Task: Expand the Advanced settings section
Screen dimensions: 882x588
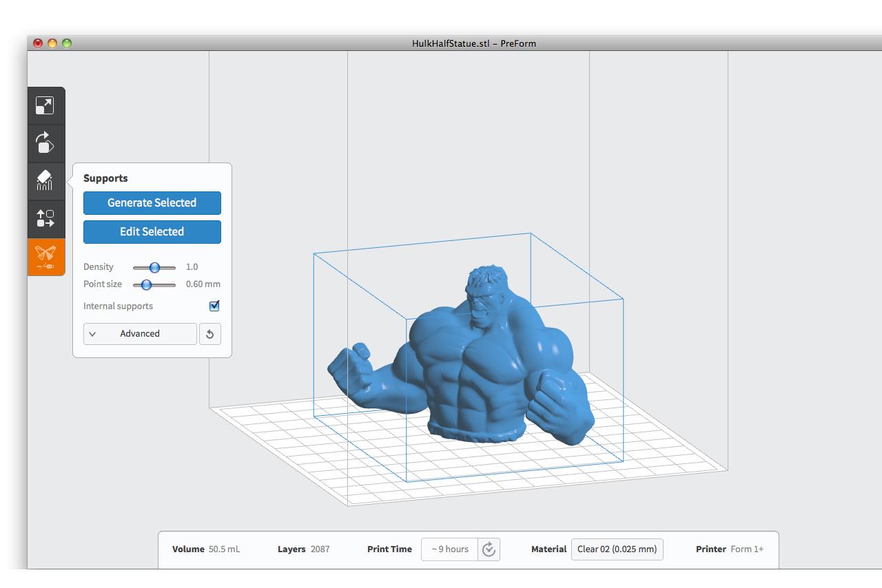Action: point(140,334)
